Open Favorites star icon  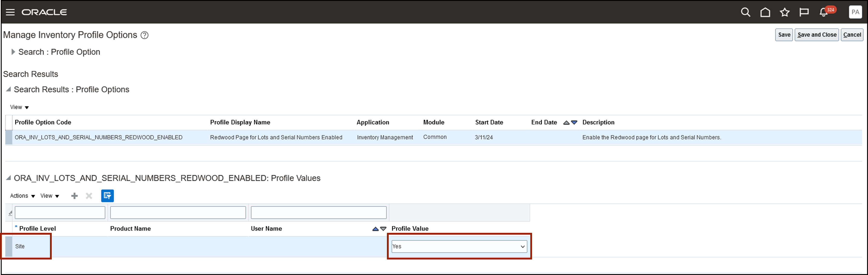tap(784, 12)
